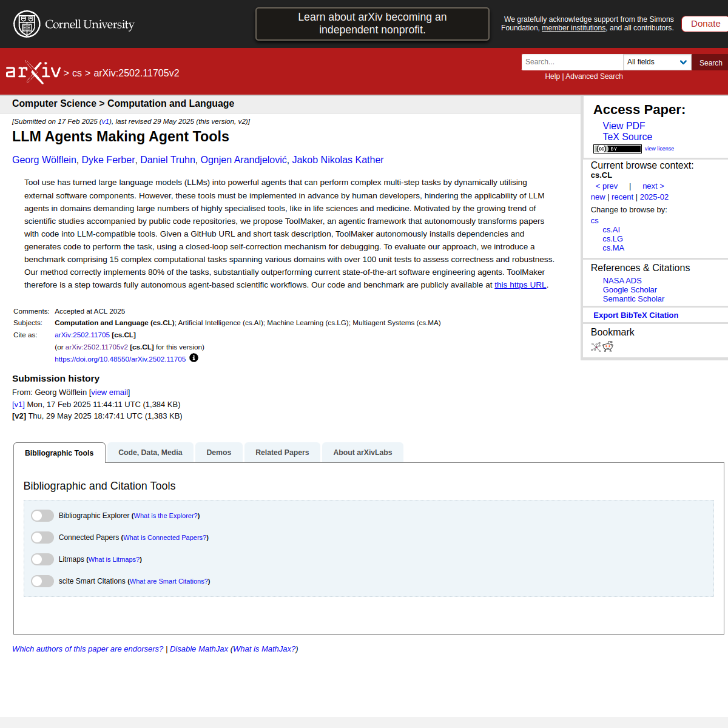Open the 2025-02 listings link
The width and height of the screenshot is (728, 728).
(x=654, y=197)
